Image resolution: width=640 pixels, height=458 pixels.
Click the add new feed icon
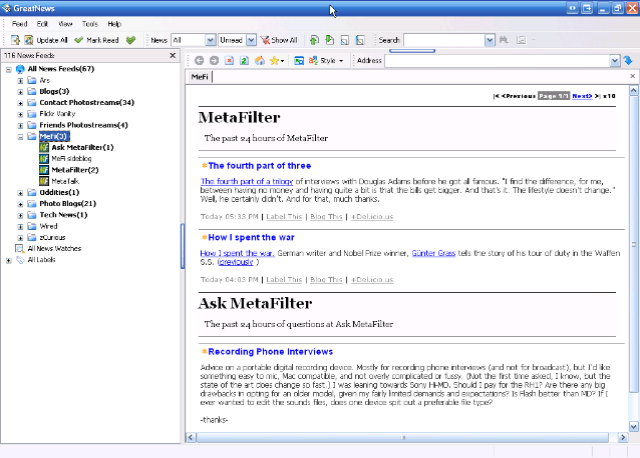[x=15, y=40]
